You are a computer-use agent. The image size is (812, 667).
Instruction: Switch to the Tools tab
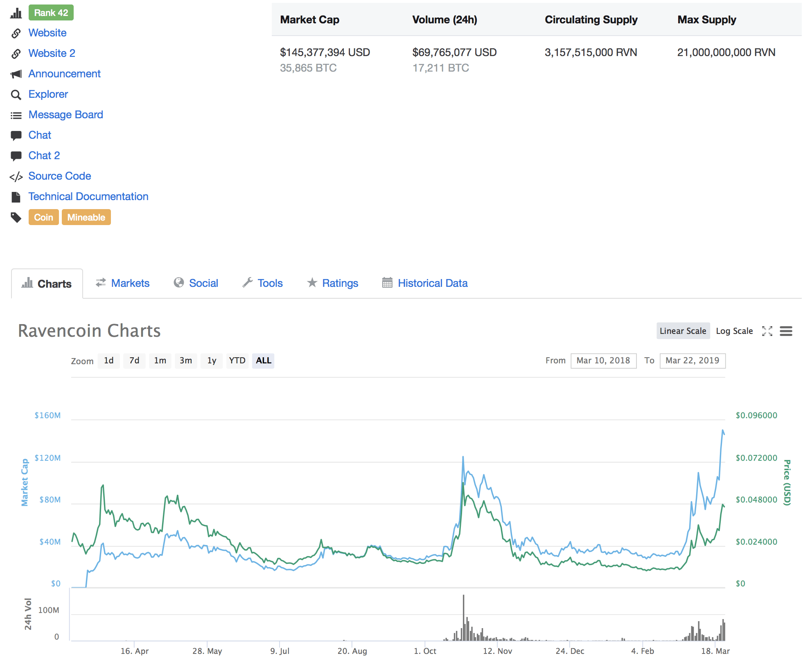(x=263, y=283)
